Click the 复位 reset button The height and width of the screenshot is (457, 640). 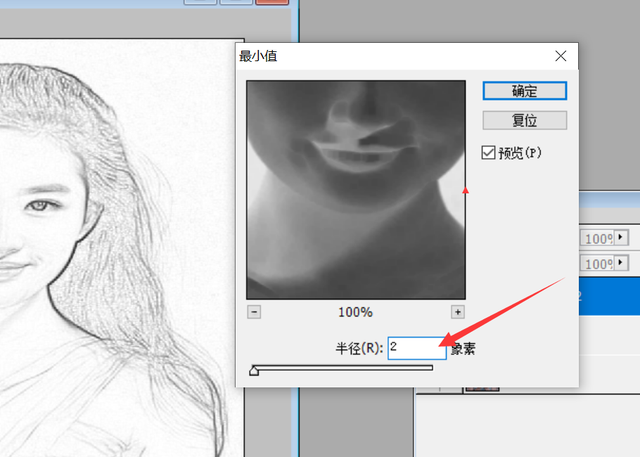coord(524,120)
